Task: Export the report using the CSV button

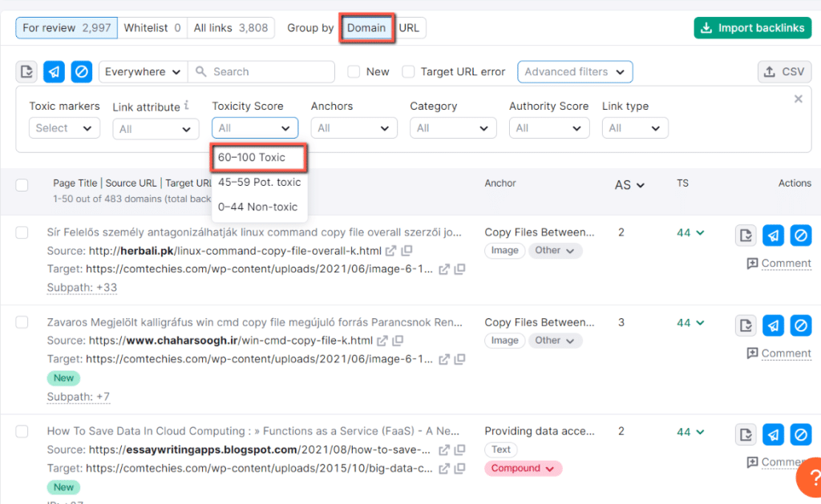Action: tap(783, 71)
